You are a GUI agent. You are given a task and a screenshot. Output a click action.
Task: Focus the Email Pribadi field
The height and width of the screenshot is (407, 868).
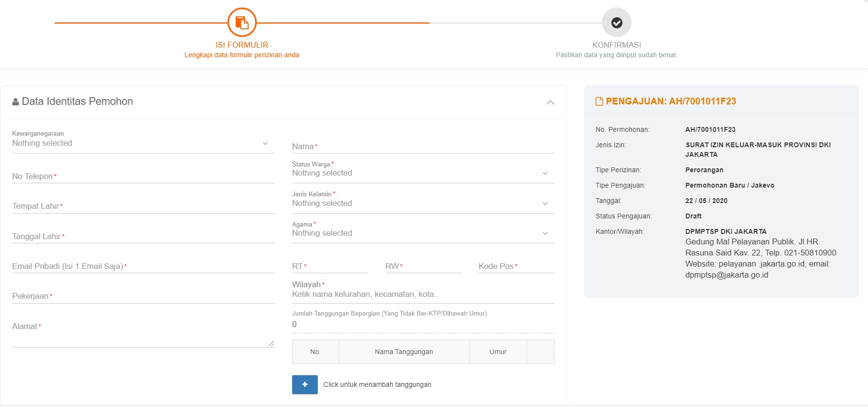click(143, 266)
